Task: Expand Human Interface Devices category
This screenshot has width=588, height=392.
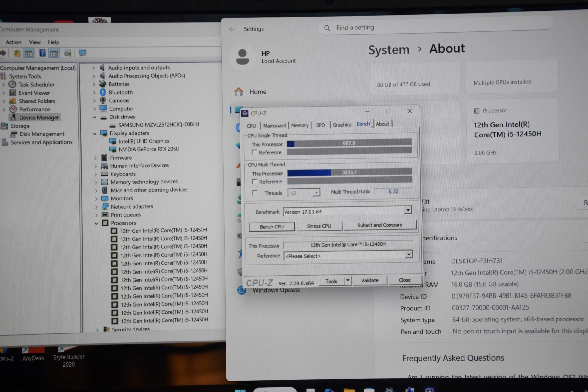Action: click(96, 166)
